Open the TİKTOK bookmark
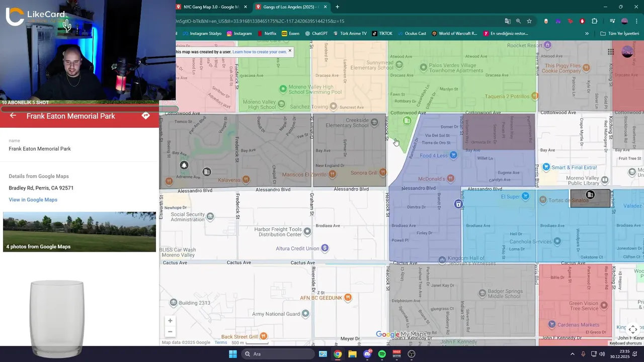The image size is (644, 362). pyautogui.click(x=382, y=34)
